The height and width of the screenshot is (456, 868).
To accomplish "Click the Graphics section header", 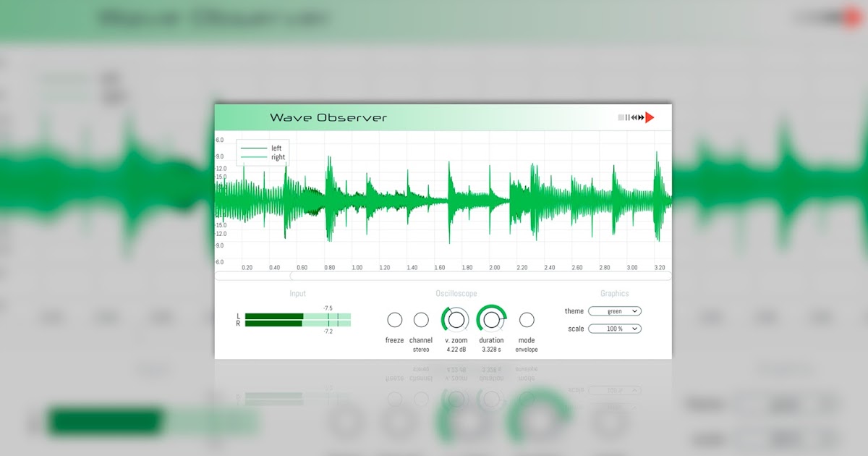I will [615, 293].
